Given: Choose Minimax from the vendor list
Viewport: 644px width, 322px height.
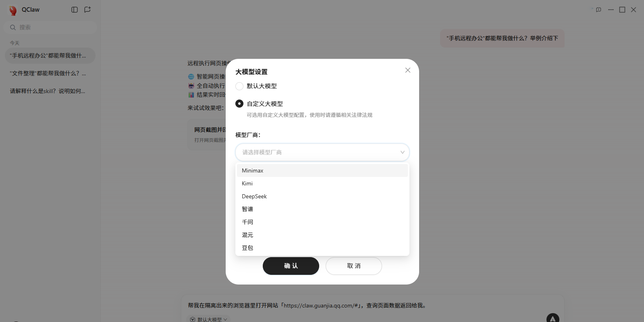Looking at the screenshot, I should coord(322,170).
